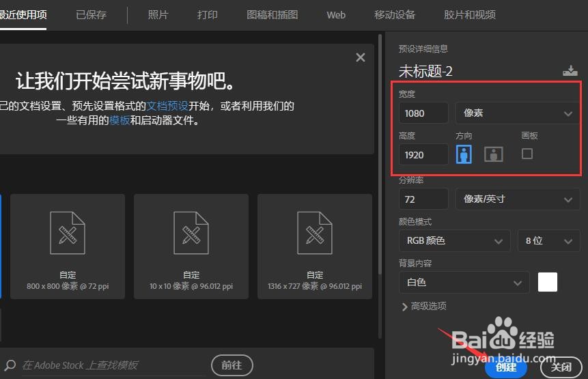This screenshot has height=379, width=588.
Task: Click the document name 未标题-2
Action: coord(425,71)
